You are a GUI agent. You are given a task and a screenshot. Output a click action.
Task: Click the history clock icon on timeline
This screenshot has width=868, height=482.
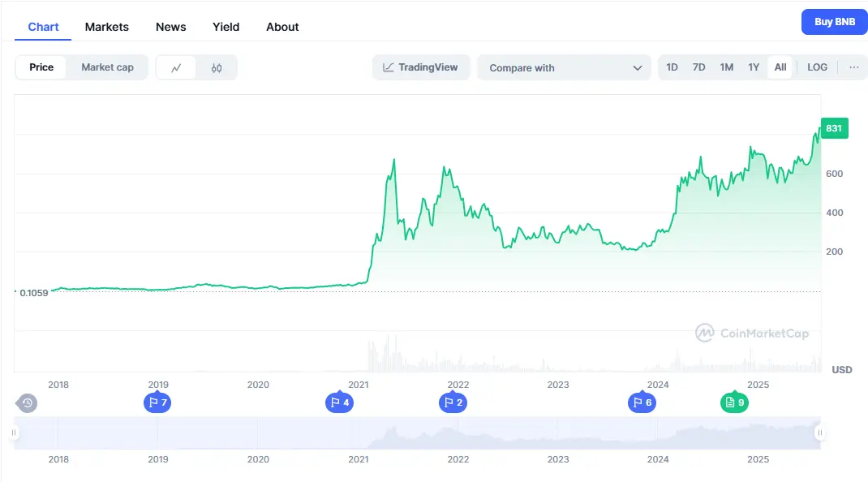tap(27, 402)
